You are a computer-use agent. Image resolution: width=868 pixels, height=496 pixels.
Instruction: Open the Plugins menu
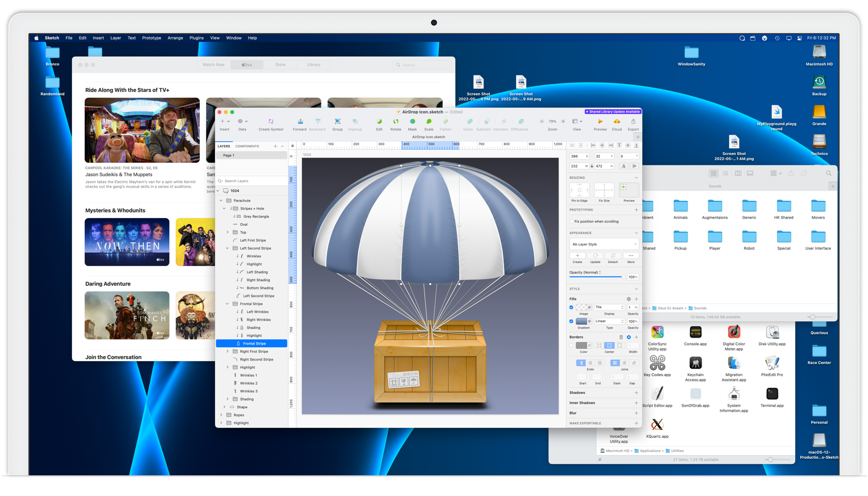pos(196,38)
